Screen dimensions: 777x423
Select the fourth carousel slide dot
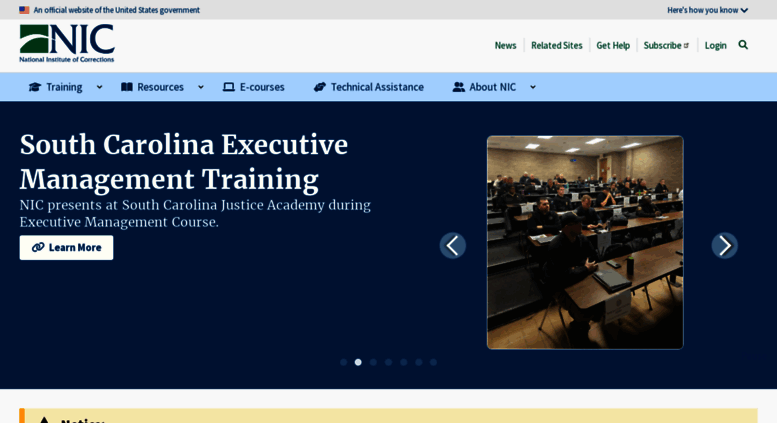(x=388, y=362)
